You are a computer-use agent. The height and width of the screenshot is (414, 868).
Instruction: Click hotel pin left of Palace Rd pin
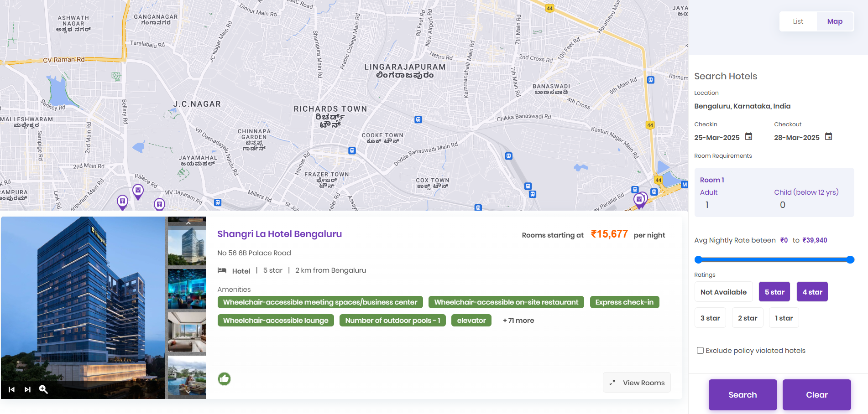122,202
